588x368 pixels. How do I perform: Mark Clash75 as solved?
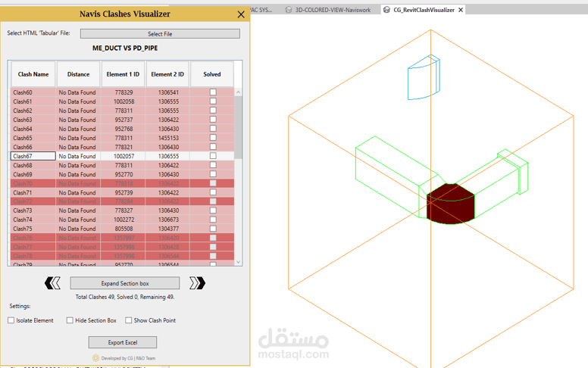point(213,229)
